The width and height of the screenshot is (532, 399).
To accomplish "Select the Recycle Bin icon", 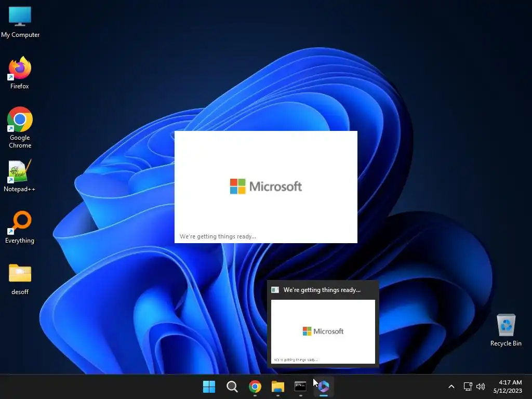I will pyautogui.click(x=506, y=330).
